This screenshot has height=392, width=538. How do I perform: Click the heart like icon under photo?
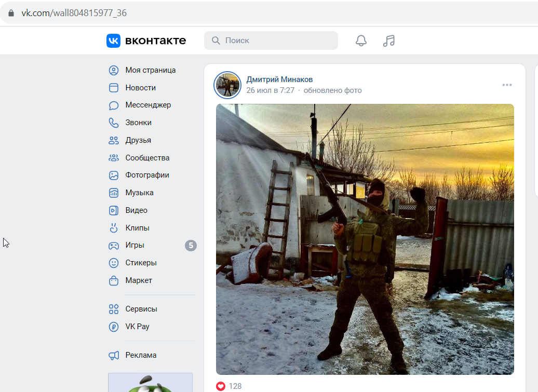click(x=221, y=386)
